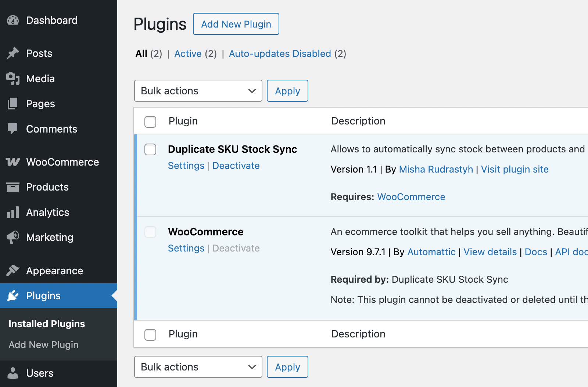This screenshot has width=588, height=387.
Task: Tick the select-all checkbox in the table footer
Action: [x=150, y=334]
